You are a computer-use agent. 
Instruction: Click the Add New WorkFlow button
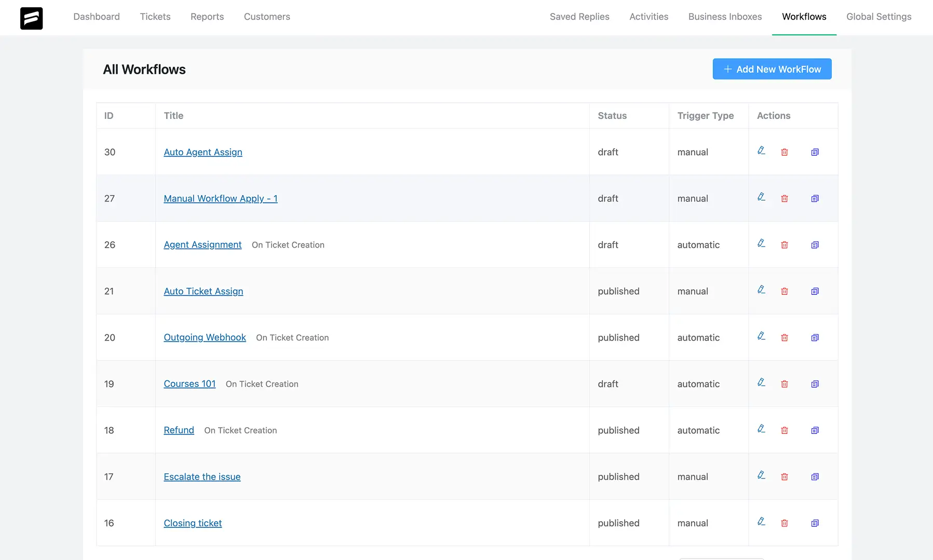click(x=772, y=69)
